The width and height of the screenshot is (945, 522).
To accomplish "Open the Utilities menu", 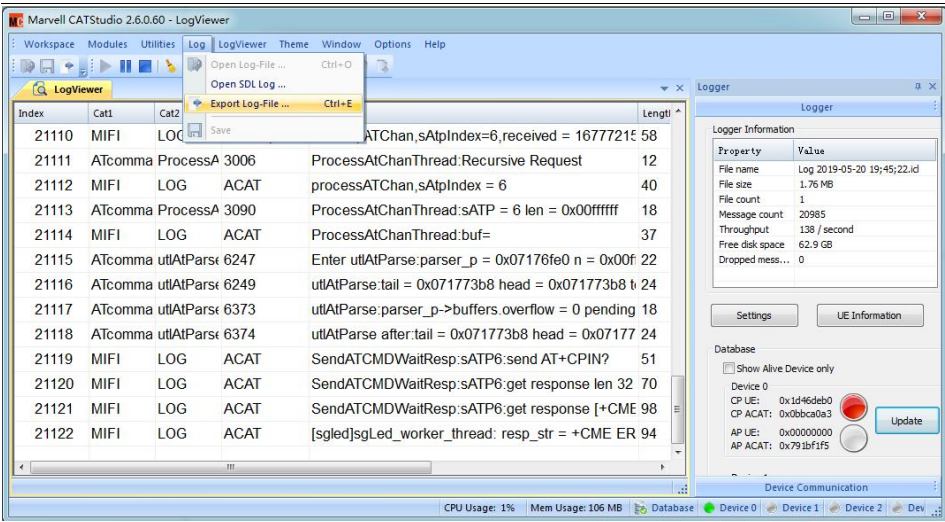I will [158, 45].
